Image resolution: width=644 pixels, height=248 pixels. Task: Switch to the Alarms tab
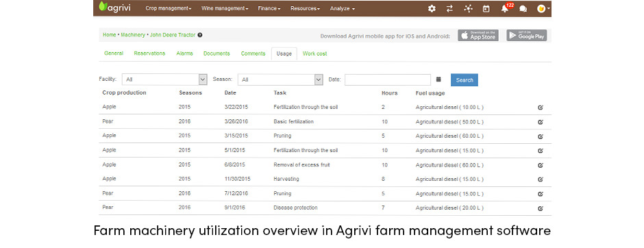pos(184,53)
